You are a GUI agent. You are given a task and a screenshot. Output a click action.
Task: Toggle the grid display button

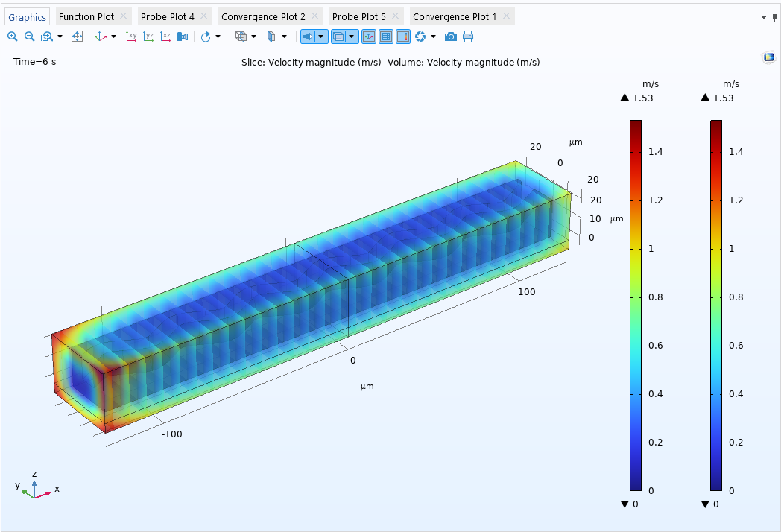coord(386,37)
